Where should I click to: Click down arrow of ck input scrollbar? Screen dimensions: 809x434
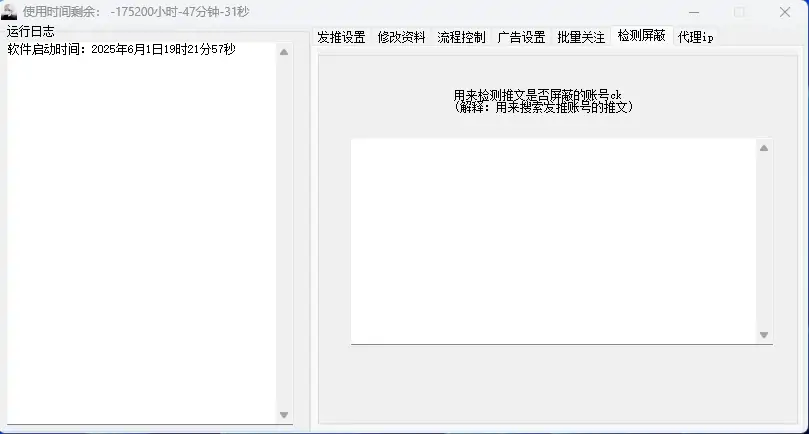[764, 335]
